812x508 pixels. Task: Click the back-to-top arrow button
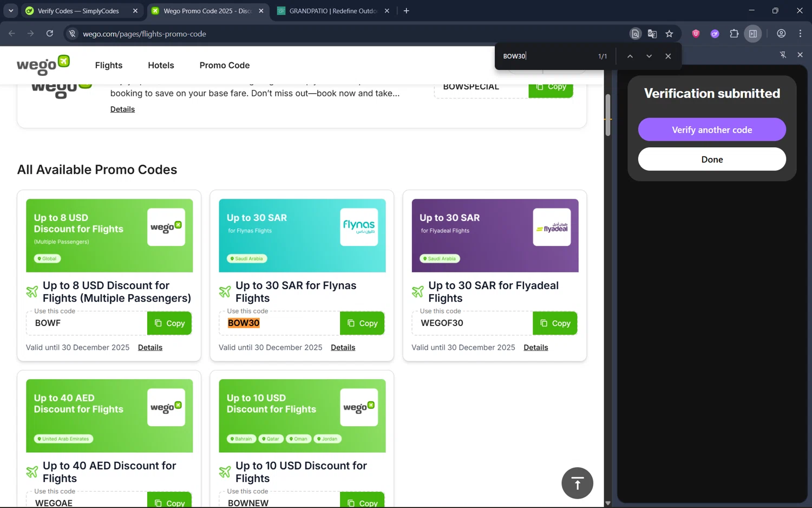pos(577,483)
